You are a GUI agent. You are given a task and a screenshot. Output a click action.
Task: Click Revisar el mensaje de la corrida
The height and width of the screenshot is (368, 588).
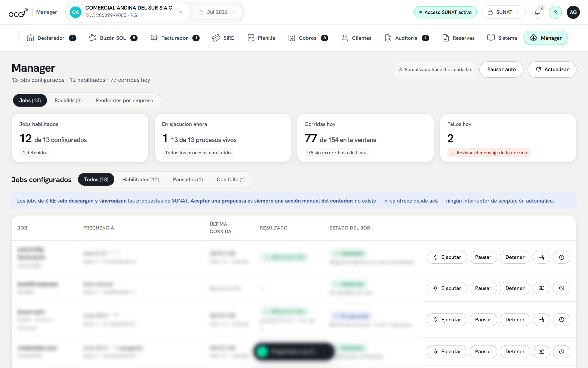coord(489,153)
